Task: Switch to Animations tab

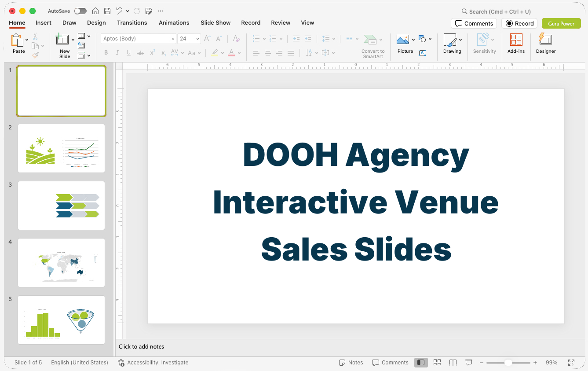Action: (174, 23)
